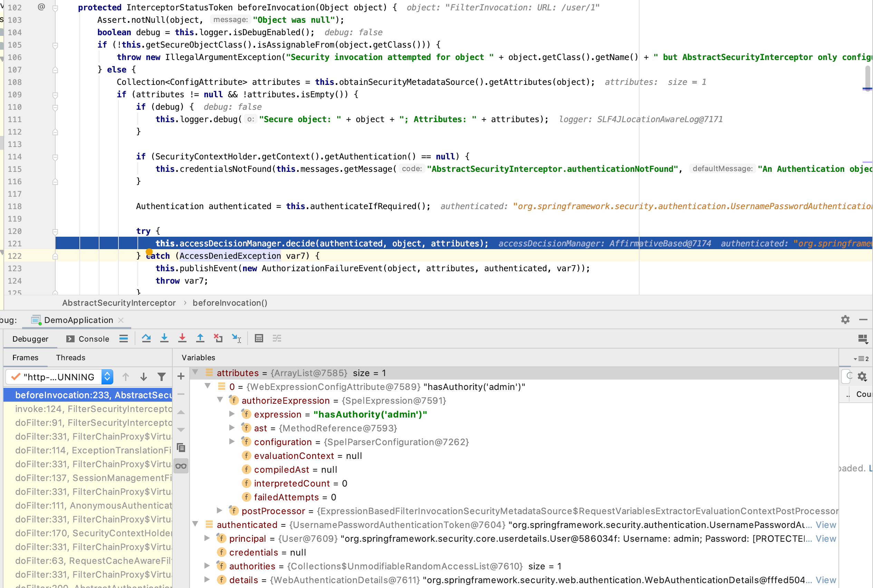The height and width of the screenshot is (588, 873).
Task: Select frame doFilter:91 FilterSecurityInterceptor
Action: [88, 423]
